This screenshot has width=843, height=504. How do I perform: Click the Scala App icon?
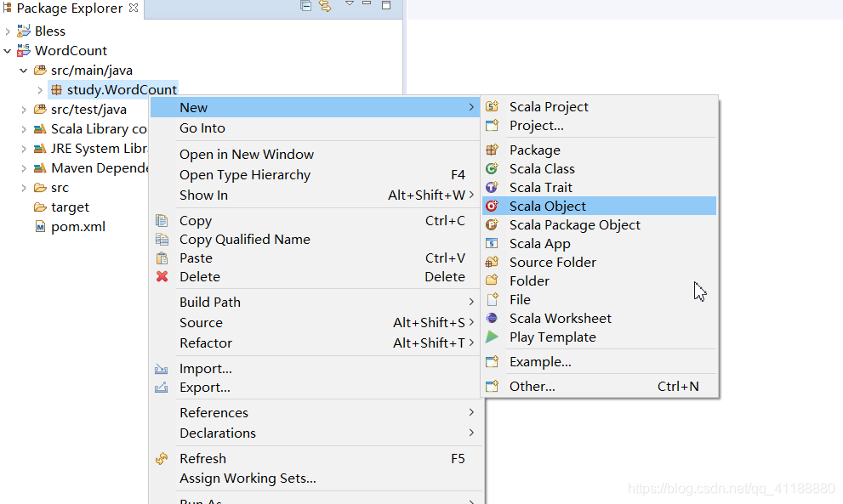click(x=492, y=243)
